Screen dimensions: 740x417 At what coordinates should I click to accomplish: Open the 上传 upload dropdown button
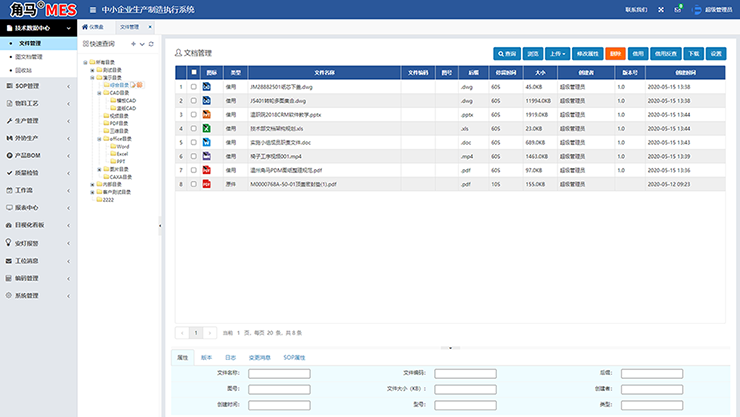pos(559,53)
